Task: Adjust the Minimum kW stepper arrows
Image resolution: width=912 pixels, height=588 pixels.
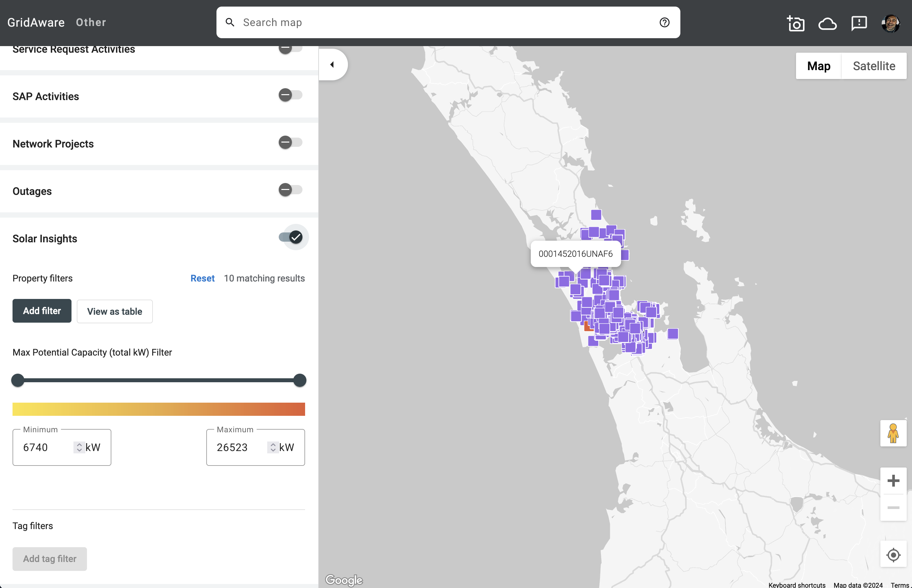Action: pos(79,447)
